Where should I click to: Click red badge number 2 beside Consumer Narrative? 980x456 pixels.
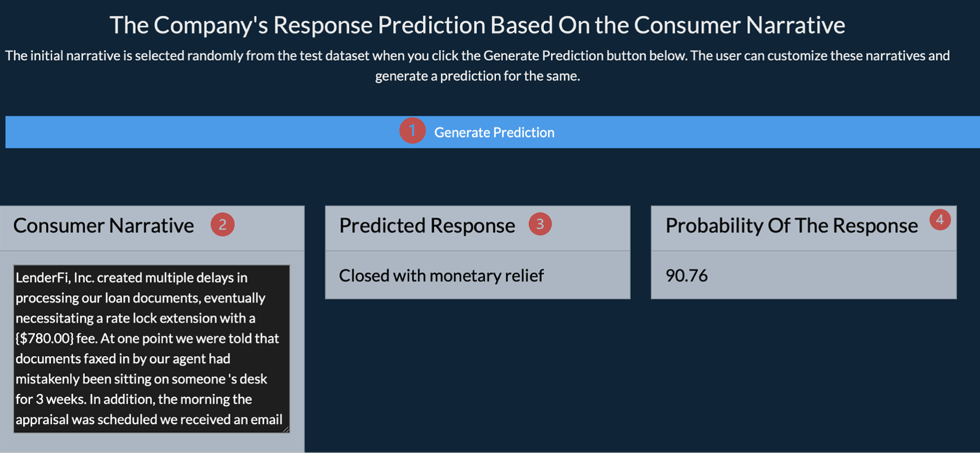coord(223,225)
